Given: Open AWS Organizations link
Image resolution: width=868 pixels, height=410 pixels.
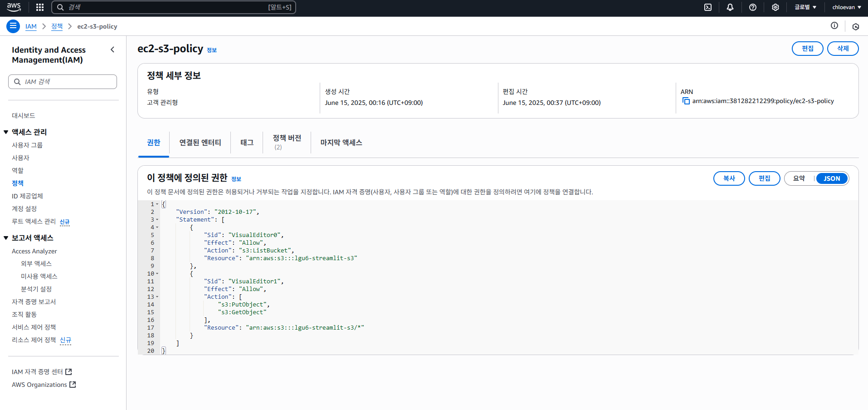Looking at the screenshot, I should pyautogui.click(x=39, y=385).
